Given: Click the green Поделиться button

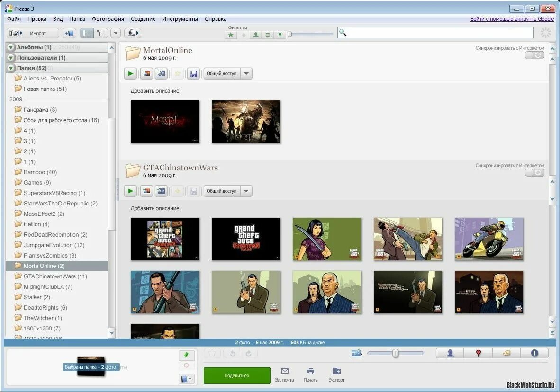Looking at the screenshot, I should coord(237,375).
